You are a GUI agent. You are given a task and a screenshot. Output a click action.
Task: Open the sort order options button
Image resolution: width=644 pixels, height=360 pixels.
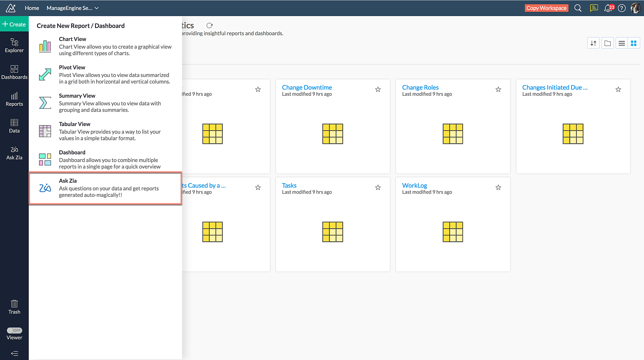(x=593, y=43)
